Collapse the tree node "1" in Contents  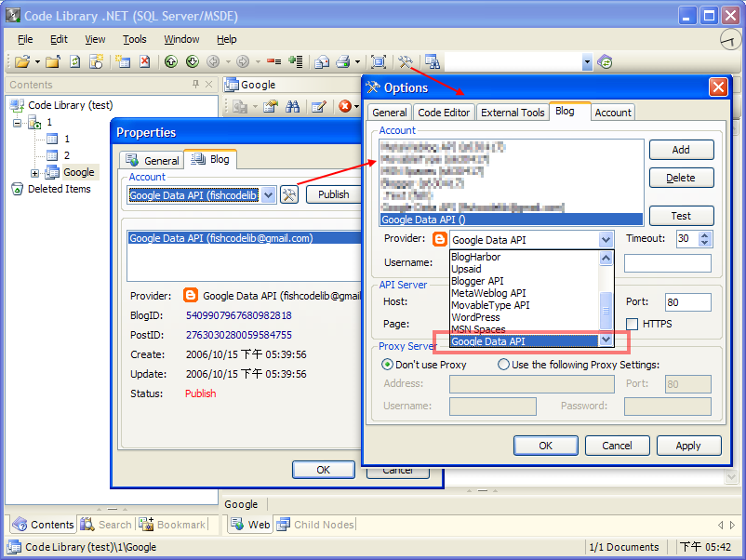[17, 123]
